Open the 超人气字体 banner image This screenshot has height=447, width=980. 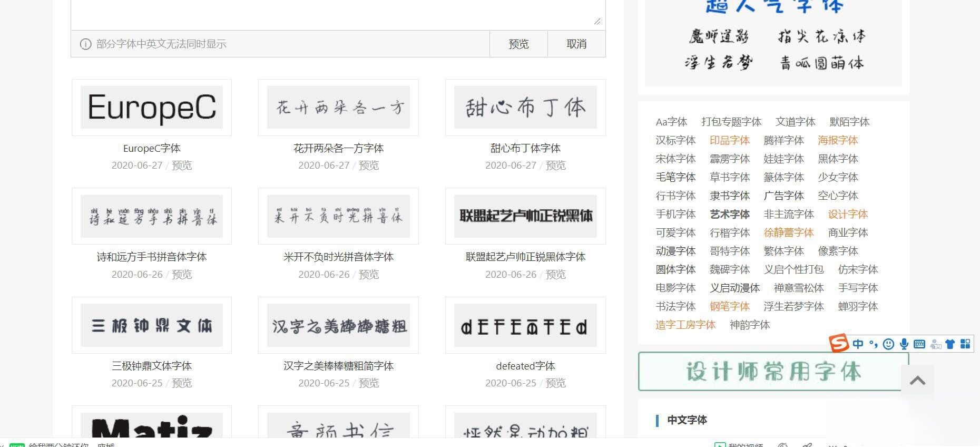tap(773, 42)
